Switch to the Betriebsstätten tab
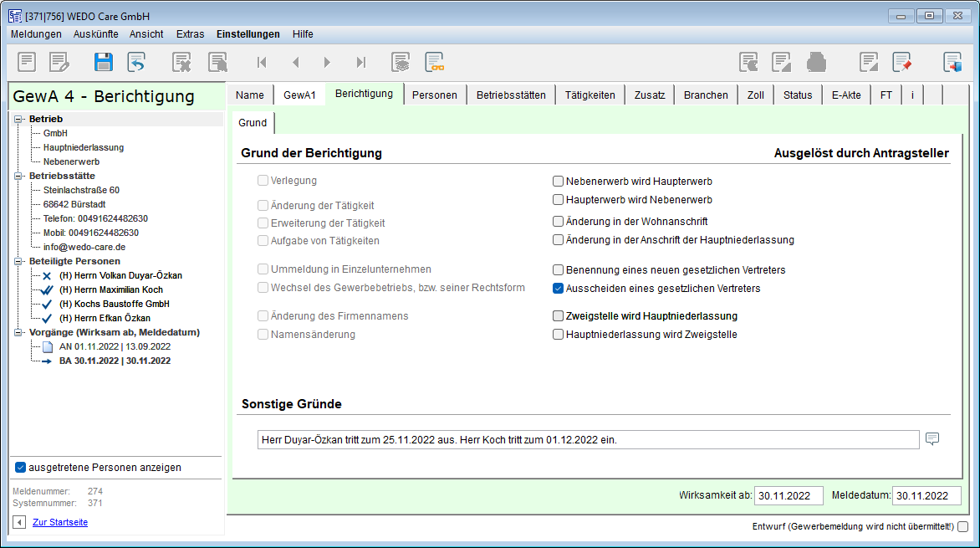 coord(511,95)
